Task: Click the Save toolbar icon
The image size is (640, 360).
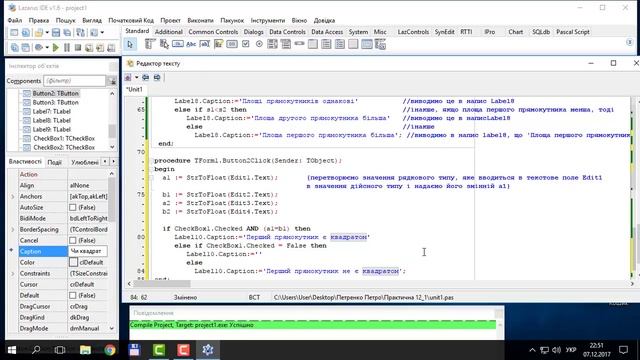Action: [x=56, y=33]
